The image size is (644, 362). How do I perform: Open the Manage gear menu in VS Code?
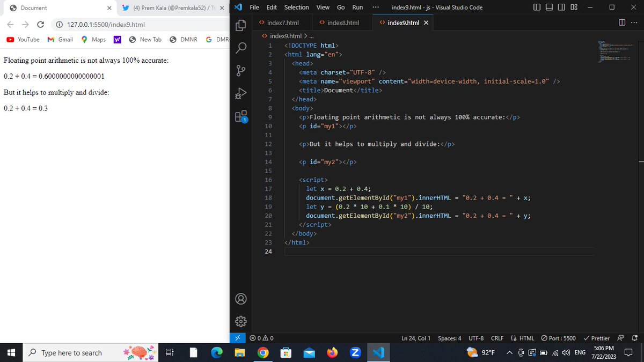pyautogui.click(x=241, y=321)
